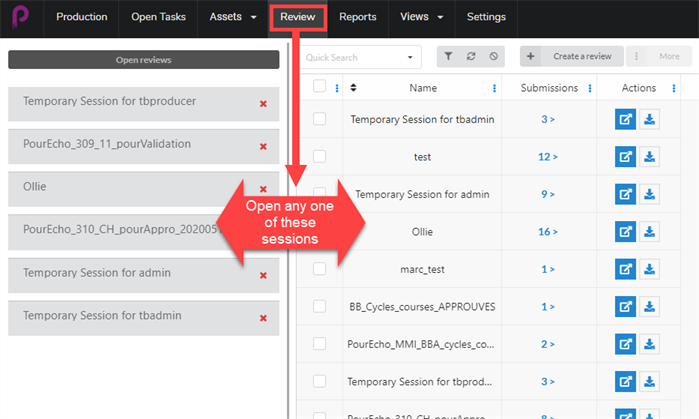The image size is (699, 419).
Task: Select the marc_test row checkbox
Action: pyautogui.click(x=320, y=269)
